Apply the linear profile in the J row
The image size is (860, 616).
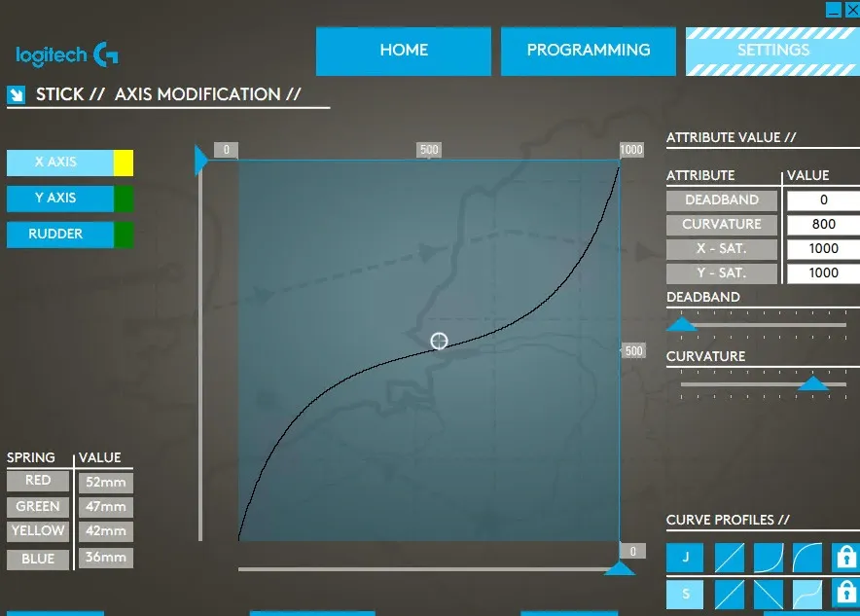click(x=730, y=558)
